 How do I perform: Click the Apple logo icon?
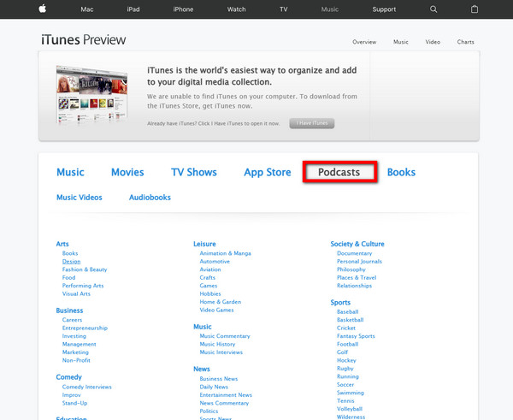click(43, 9)
